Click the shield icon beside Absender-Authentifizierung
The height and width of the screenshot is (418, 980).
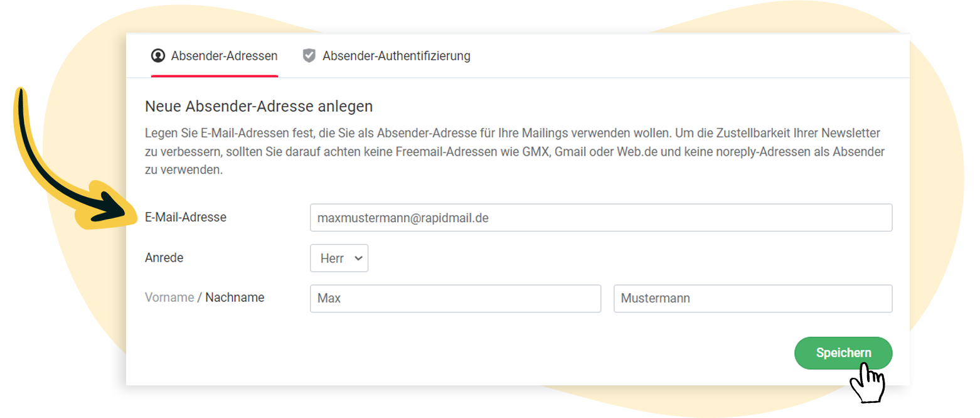point(309,55)
